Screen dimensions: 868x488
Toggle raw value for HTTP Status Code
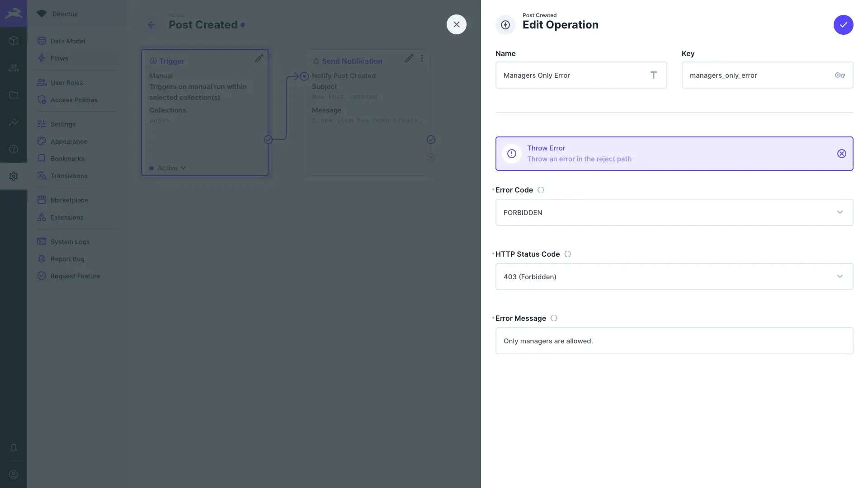pyautogui.click(x=567, y=254)
